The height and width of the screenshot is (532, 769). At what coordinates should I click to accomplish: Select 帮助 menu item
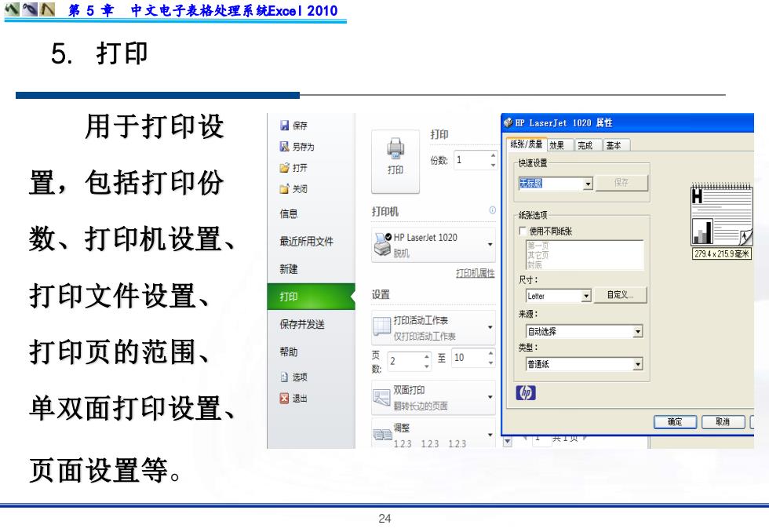[x=289, y=352]
